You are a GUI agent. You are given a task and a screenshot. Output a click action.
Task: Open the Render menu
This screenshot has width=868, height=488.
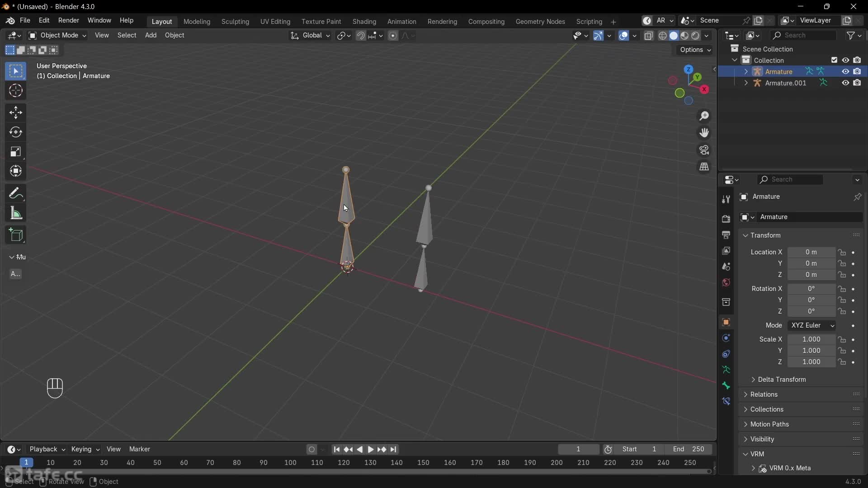(x=69, y=21)
